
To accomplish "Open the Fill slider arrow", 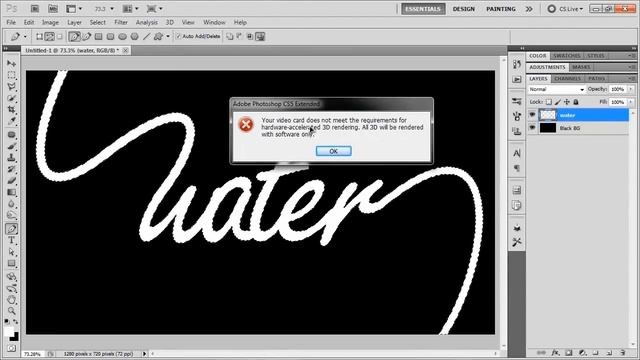I will tap(631, 102).
